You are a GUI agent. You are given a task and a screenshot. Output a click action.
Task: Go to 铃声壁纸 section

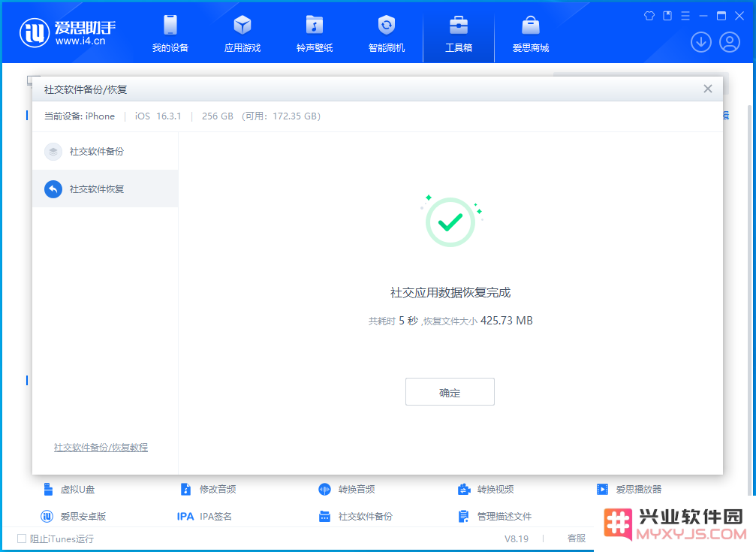(315, 33)
